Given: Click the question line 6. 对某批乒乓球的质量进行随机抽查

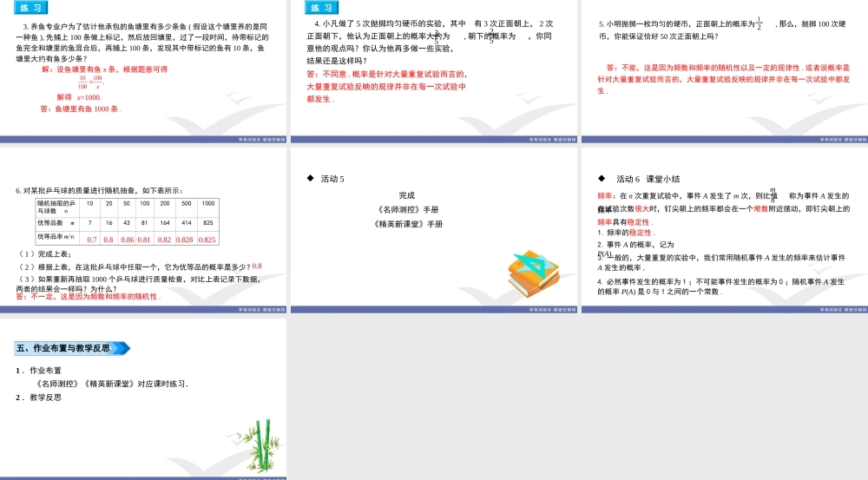Looking at the screenshot, I should [99, 190].
